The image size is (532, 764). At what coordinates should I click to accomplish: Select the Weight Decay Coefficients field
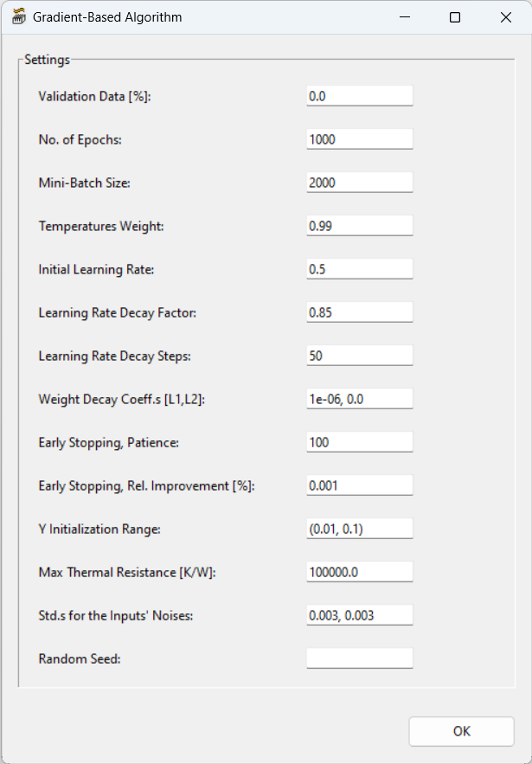click(359, 398)
